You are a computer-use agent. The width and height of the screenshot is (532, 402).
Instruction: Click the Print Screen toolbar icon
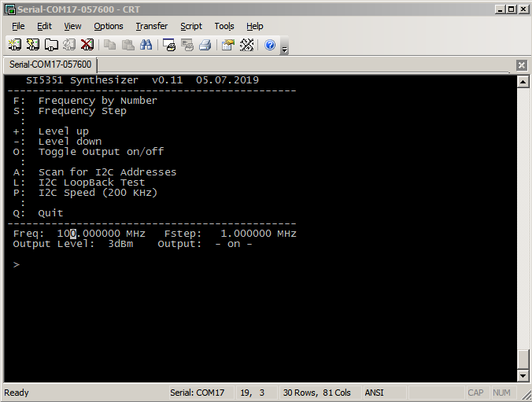coord(169,44)
